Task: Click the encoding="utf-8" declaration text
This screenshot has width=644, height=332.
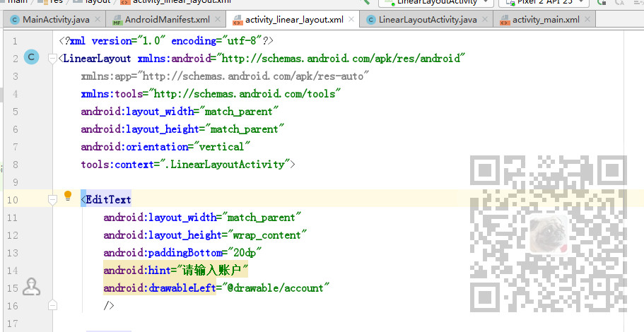Action: click(216, 41)
